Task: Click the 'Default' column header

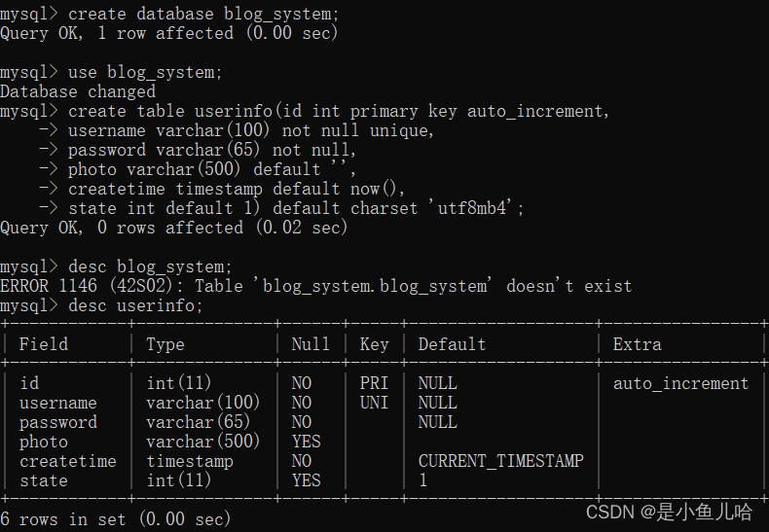Action: tap(452, 344)
